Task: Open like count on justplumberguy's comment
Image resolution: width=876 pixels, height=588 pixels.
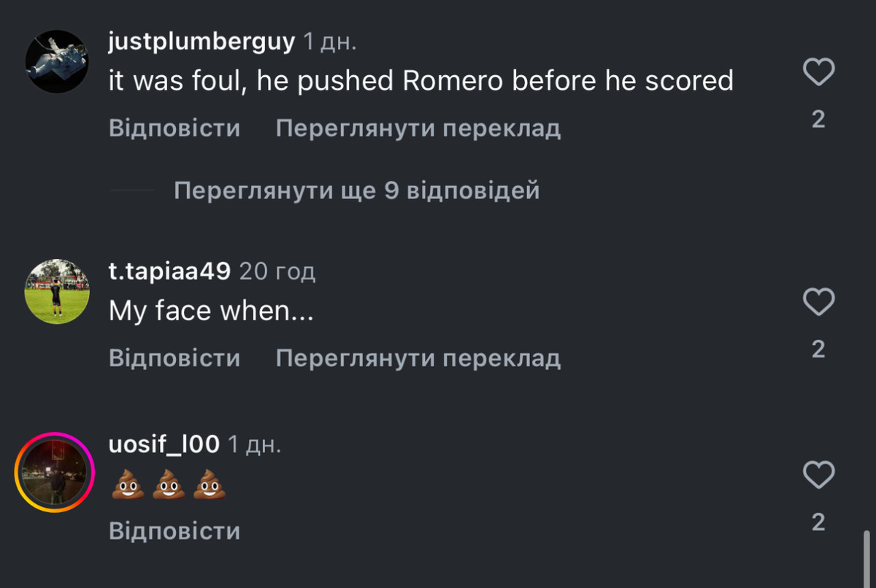Action: click(x=818, y=120)
